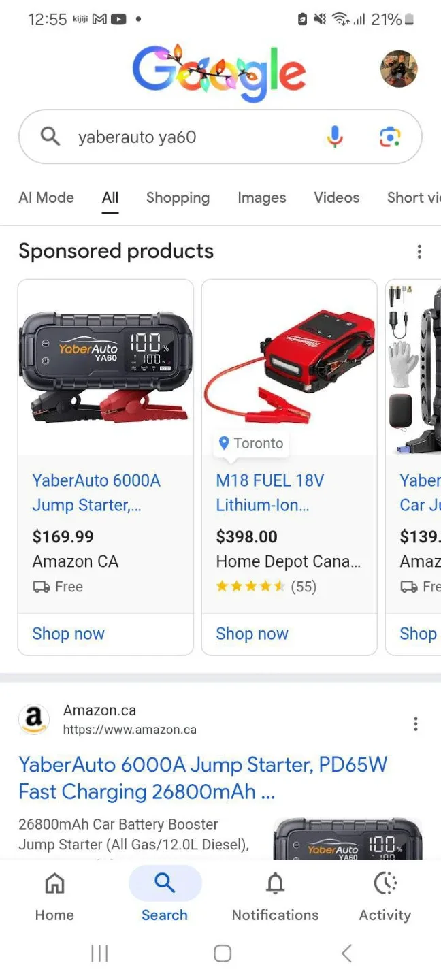This screenshot has height=980, width=441.
Task: Open the YaberAuto 6000A Jump Starter Amazon link
Action: point(203,777)
